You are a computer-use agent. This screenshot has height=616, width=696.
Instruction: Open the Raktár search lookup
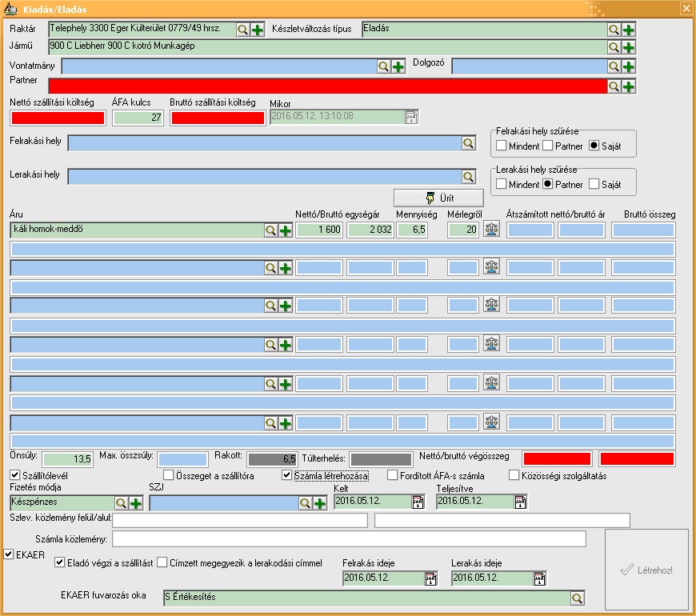[x=242, y=30]
